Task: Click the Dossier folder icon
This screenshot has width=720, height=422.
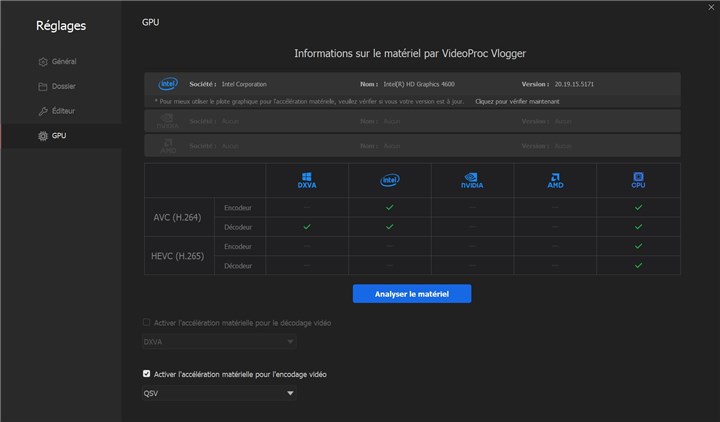Action: (43, 86)
